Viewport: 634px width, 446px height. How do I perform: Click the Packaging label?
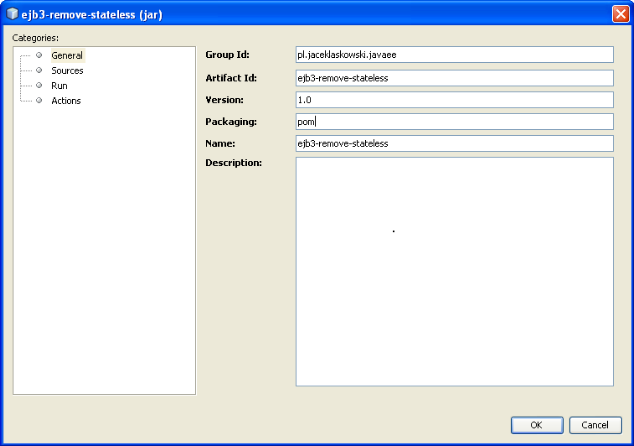coord(231,122)
